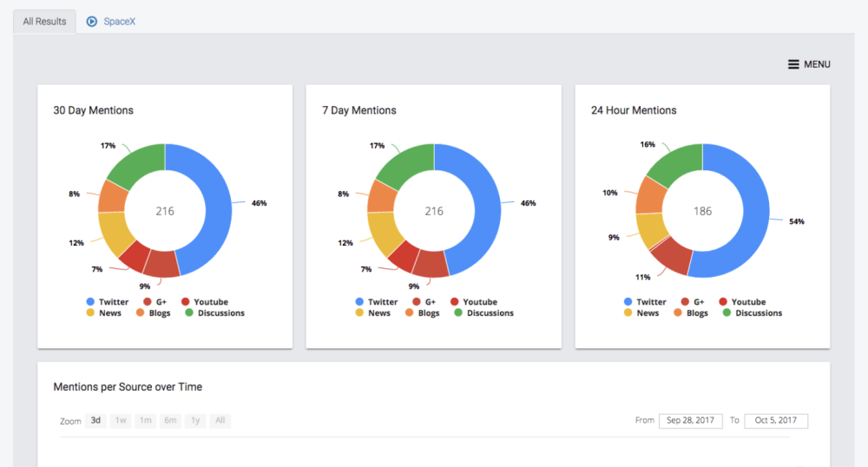The height and width of the screenshot is (467, 868).
Task: Click Discussions legend dot in 30 Day Mentions
Action: 189,313
